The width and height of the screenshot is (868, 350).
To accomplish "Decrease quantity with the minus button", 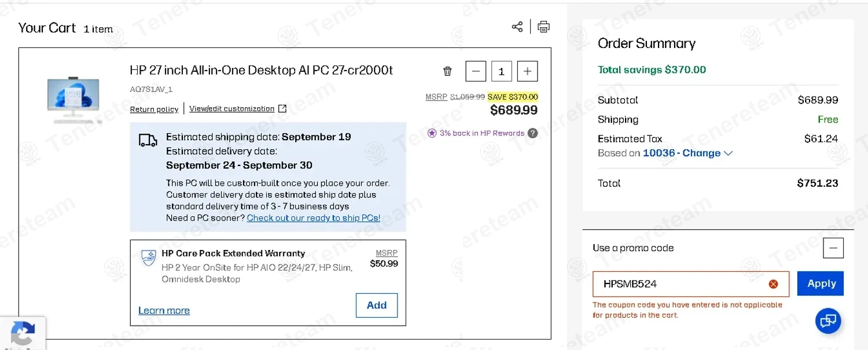I will (x=476, y=71).
